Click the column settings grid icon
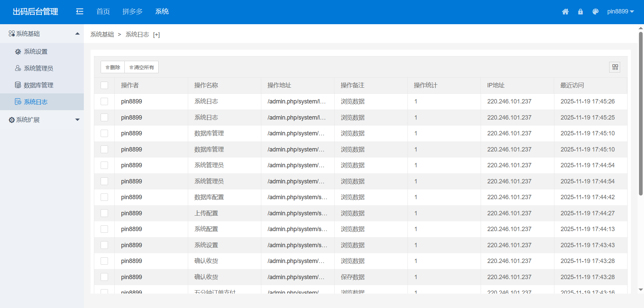The image size is (644, 308). pyautogui.click(x=615, y=67)
